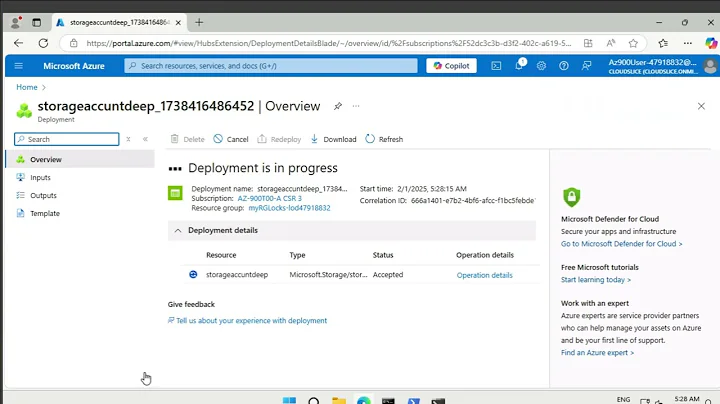Open the tab actions menu icon

[x=36, y=22]
